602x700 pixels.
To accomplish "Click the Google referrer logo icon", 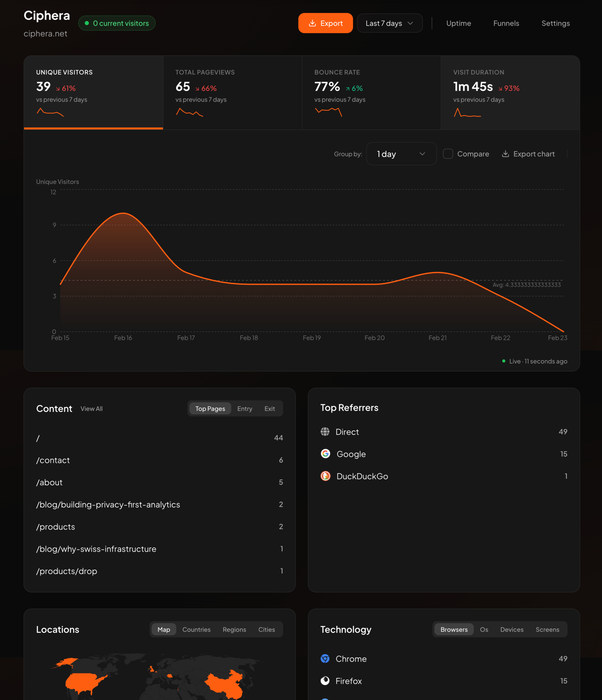I will (325, 454).
